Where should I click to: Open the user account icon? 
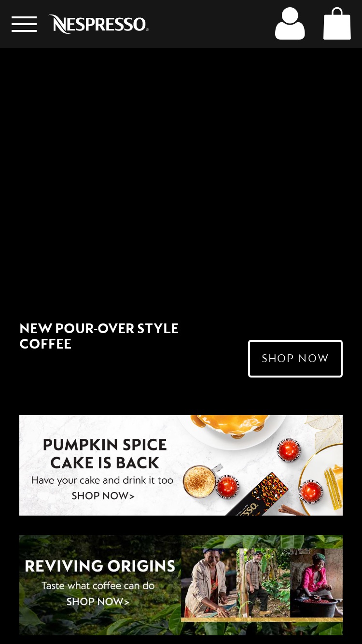(290, 23)
